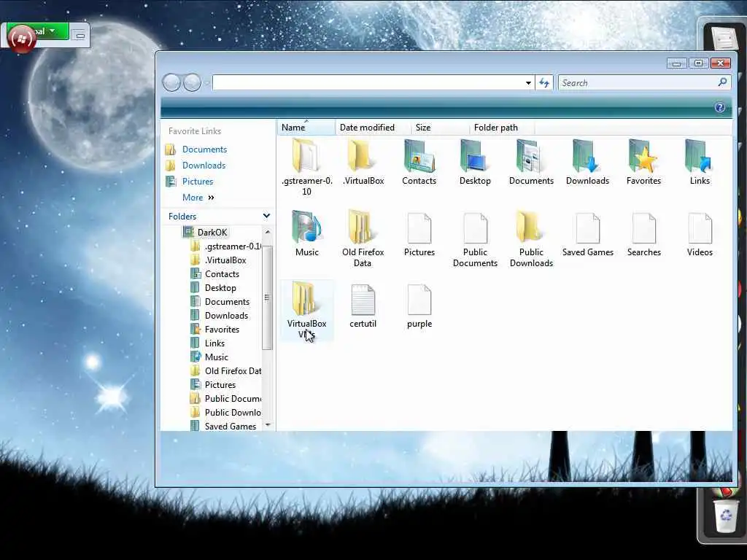This screenshot has height=560, width=747.
Task: Select .VirtualBox in the folder tree
Action: tap(225, 260)
